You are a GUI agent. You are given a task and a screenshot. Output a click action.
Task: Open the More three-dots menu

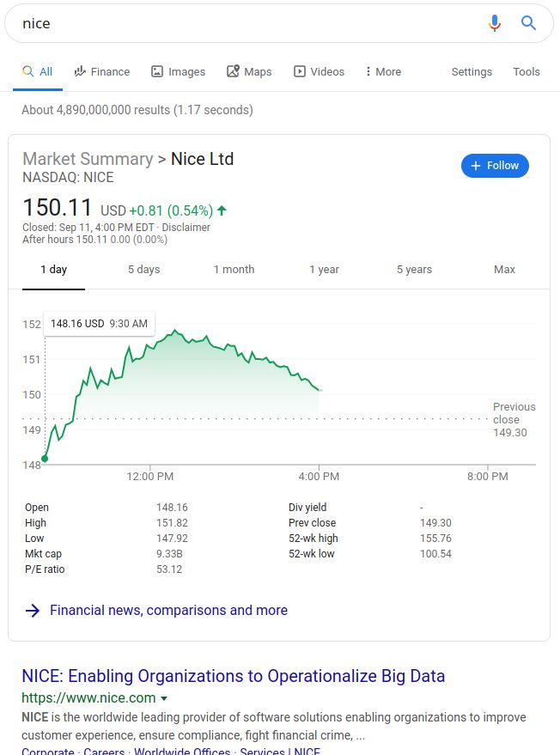click(x=368, y=71)
